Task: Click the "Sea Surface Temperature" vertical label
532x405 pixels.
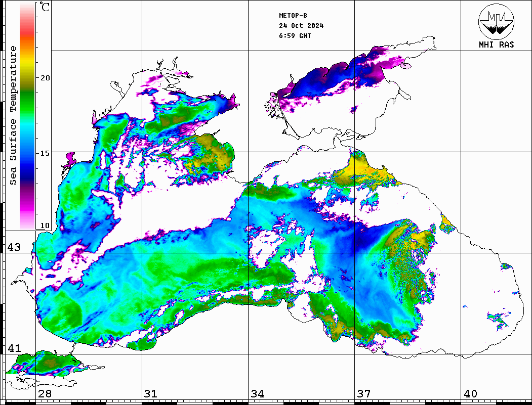Action: point(13,116)
